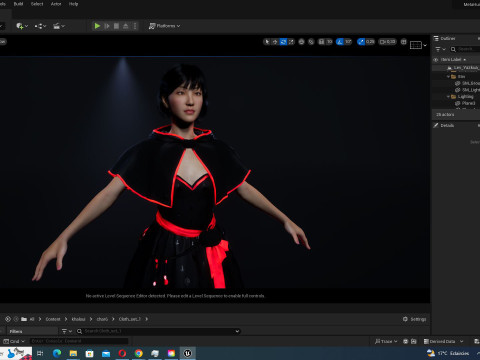The image size is (480, 360).
Task: Open the Platforms dropdown
Action: click(x=165, y=26)
